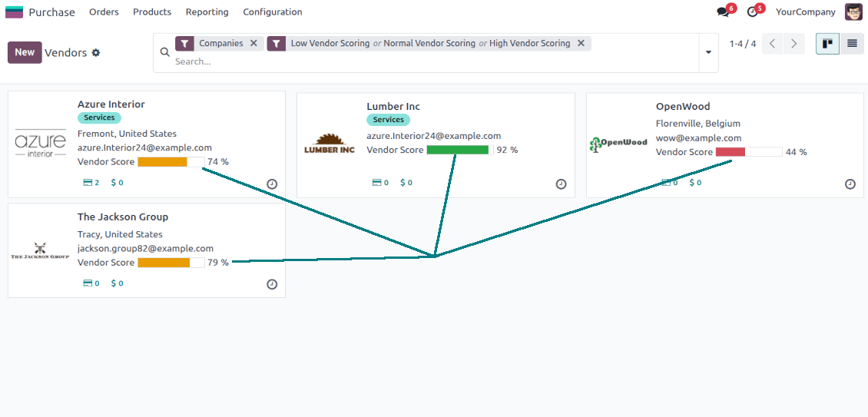Open Azure Interior activity clock
868x417 pixels.
[x=272, y=184]
